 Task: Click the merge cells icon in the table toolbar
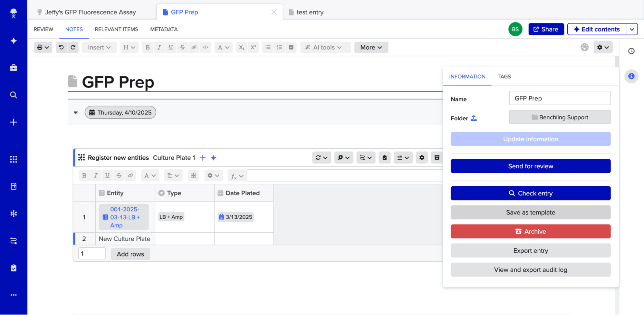pyautogui.click(x=193, y=175)
